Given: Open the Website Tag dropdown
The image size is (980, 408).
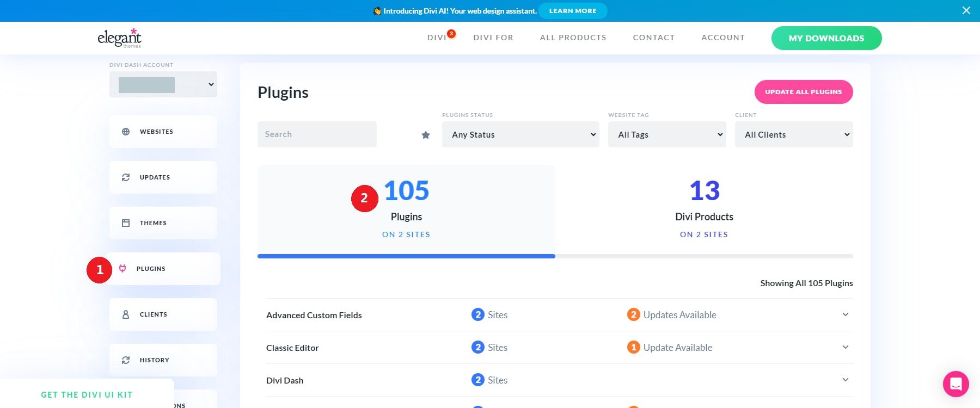Looking at the screenshot, I should [x=667, y=134].
